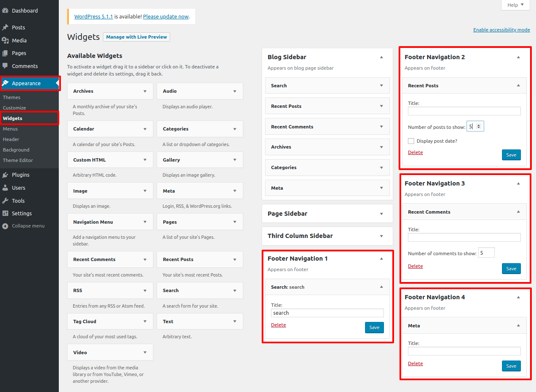Click the Users person icon
The height and width of the screenshot is (392, 536).
pyautogui.click(x=5, y=188)
